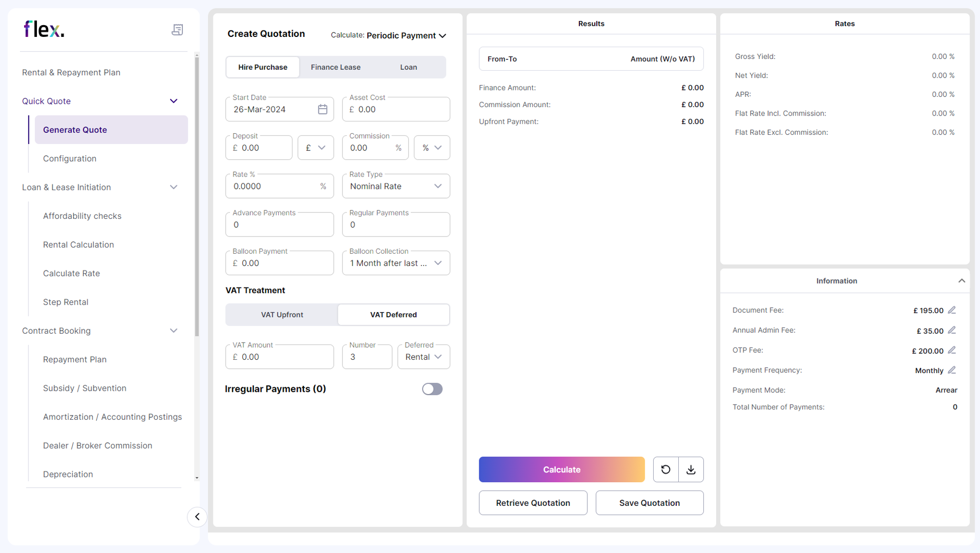The width and height of the screenshot is (980, 553).
Task: Edit the OTP Fee value
Action: click(x=952, y=350)
